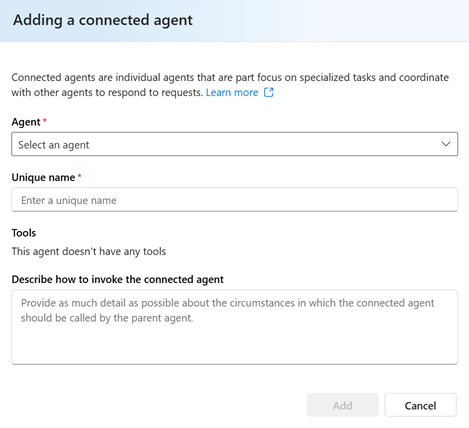Click the external link icon beside Learn more
Image resolution: width=469 pixels, height=428 pixels.
tap(269, 92)
